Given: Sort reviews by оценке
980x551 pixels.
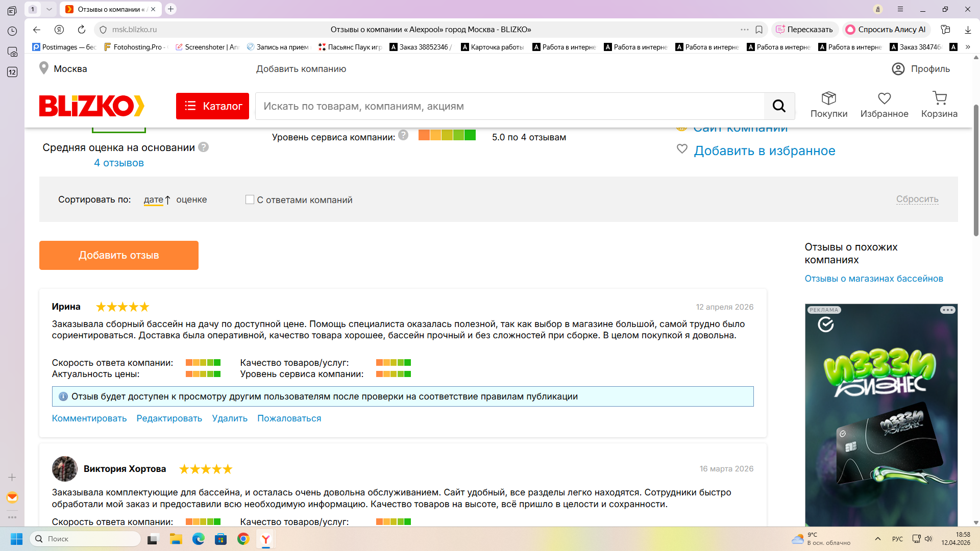Looking at the screenshot, I should (191, 200).
